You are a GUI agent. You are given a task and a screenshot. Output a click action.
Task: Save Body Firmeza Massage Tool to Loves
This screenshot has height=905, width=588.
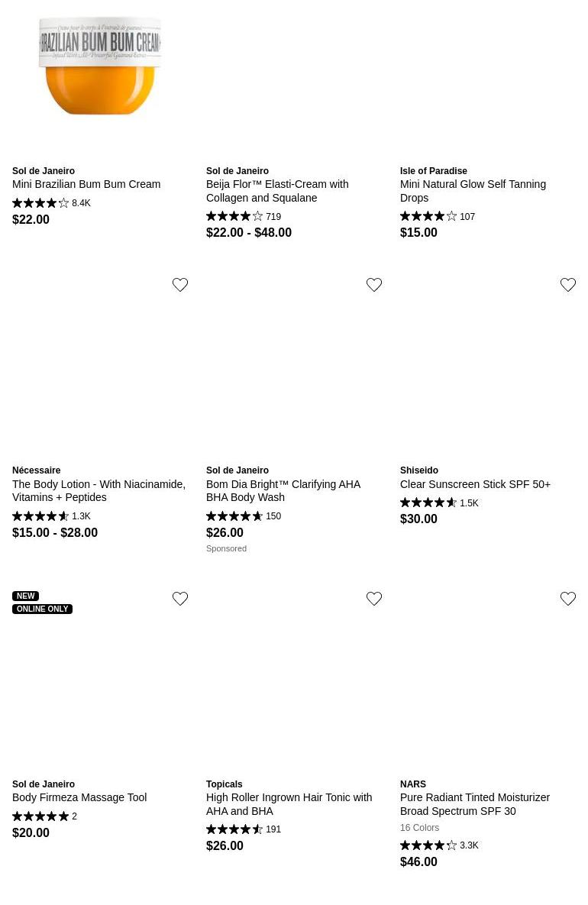[180, 599]
